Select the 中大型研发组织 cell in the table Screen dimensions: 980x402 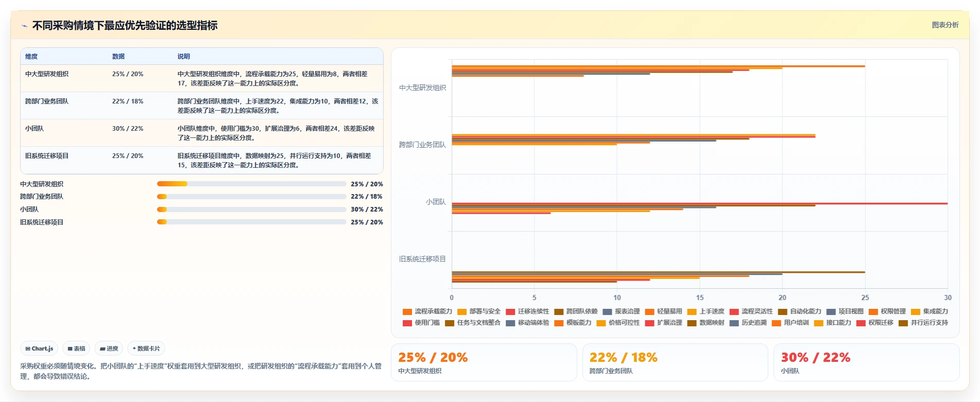47,74
